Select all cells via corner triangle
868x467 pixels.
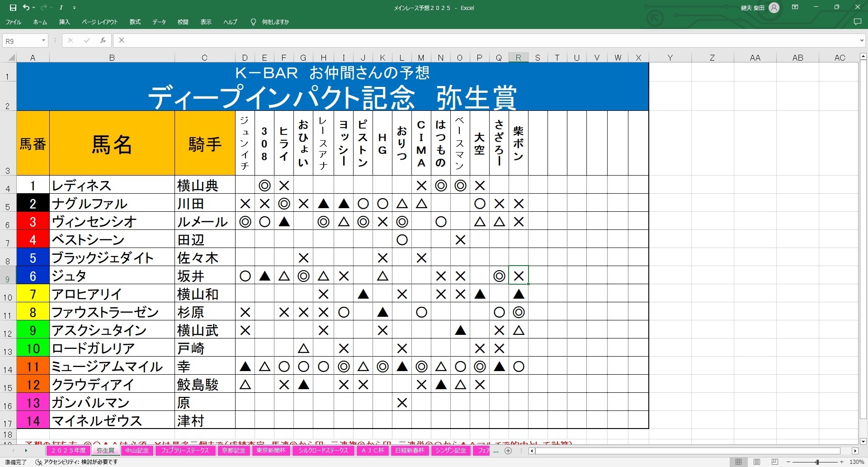tap(12, 57)
